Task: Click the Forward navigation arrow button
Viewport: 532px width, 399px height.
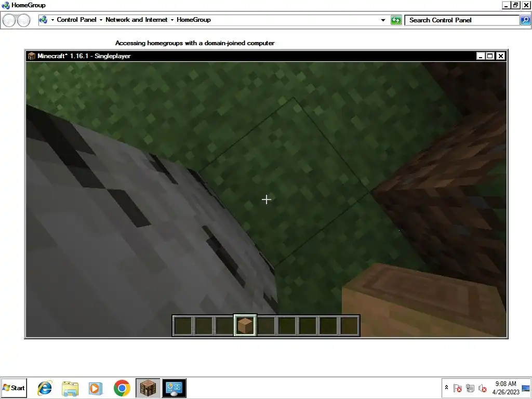Action: 23,20
